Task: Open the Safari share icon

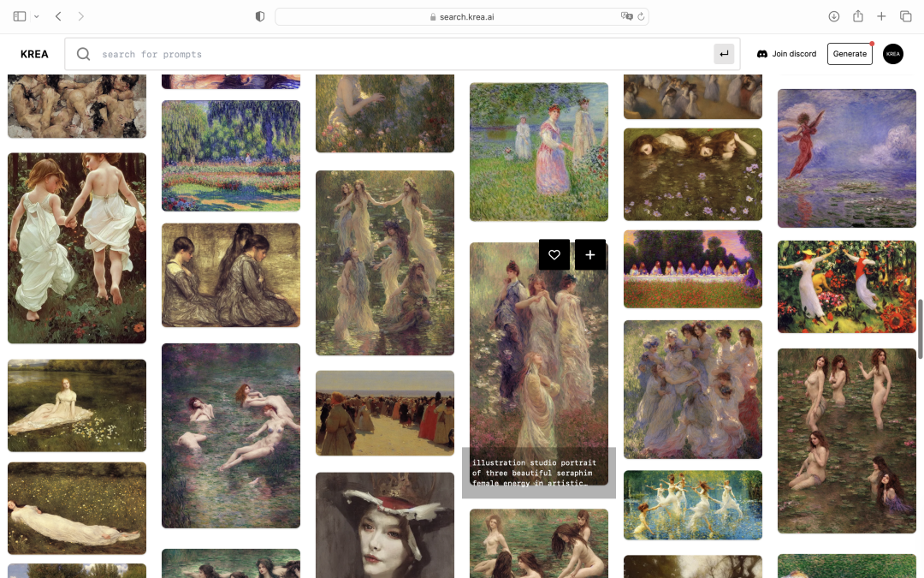Action: (x=857, y=16)
